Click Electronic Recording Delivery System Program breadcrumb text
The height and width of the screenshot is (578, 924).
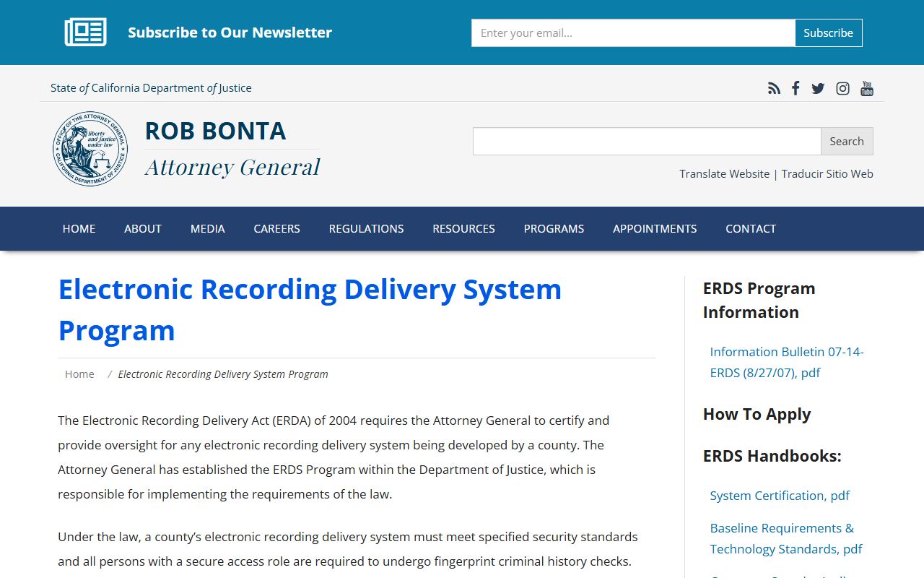point(223,374)
